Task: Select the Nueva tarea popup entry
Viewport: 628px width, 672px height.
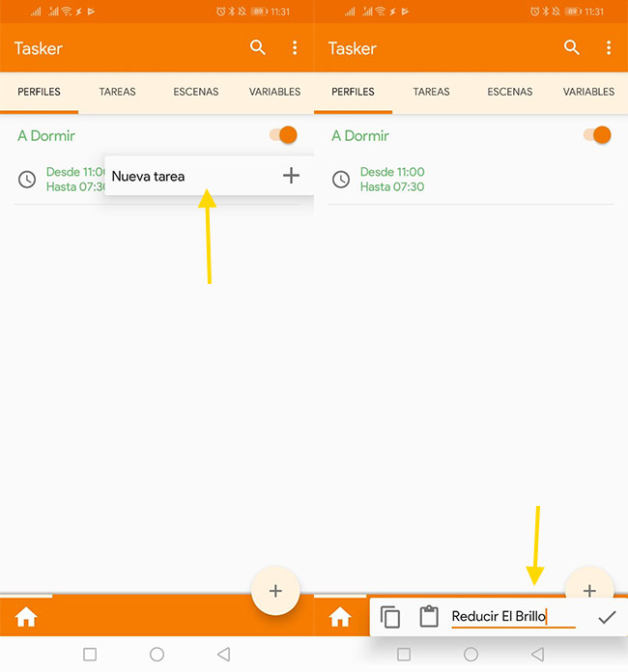Action: [149, 177]
